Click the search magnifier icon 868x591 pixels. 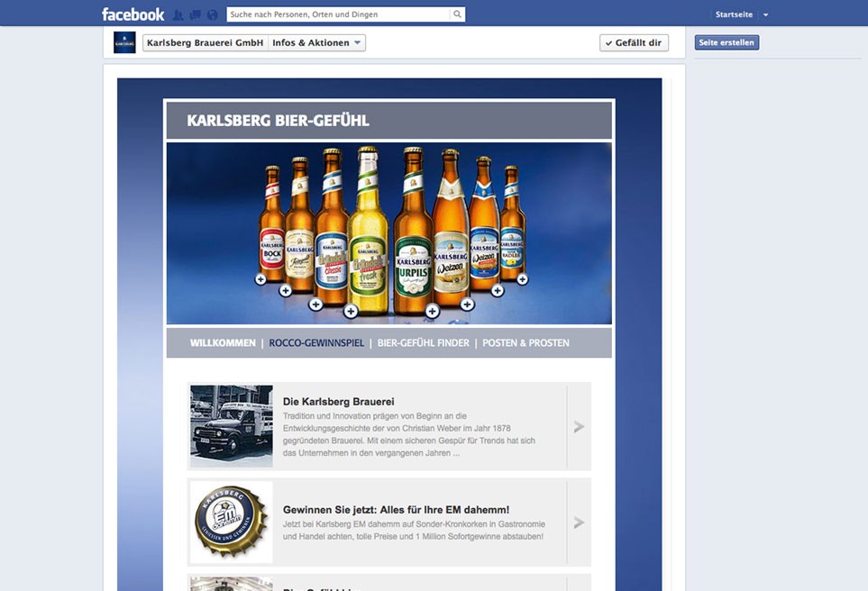coord(457,14)
